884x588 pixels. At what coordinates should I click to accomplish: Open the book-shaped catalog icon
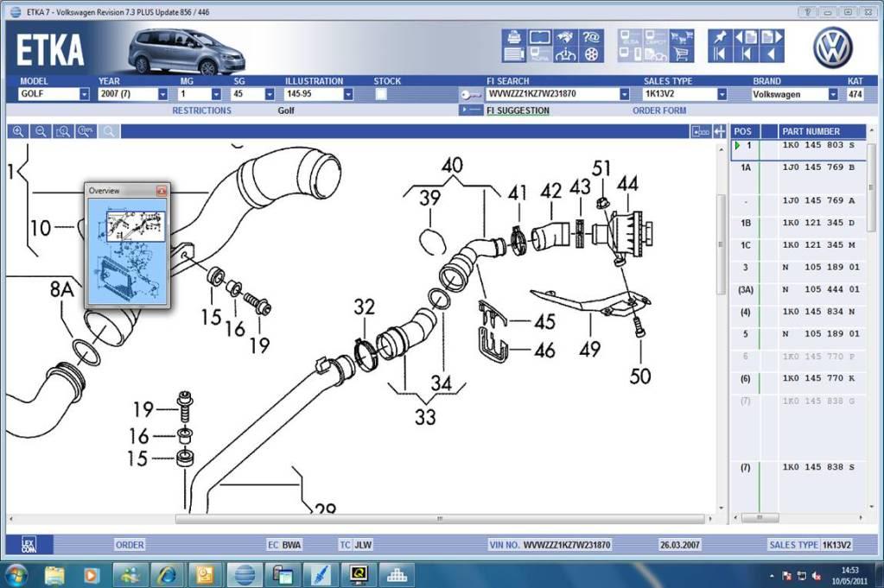click(x=539, y=38)
